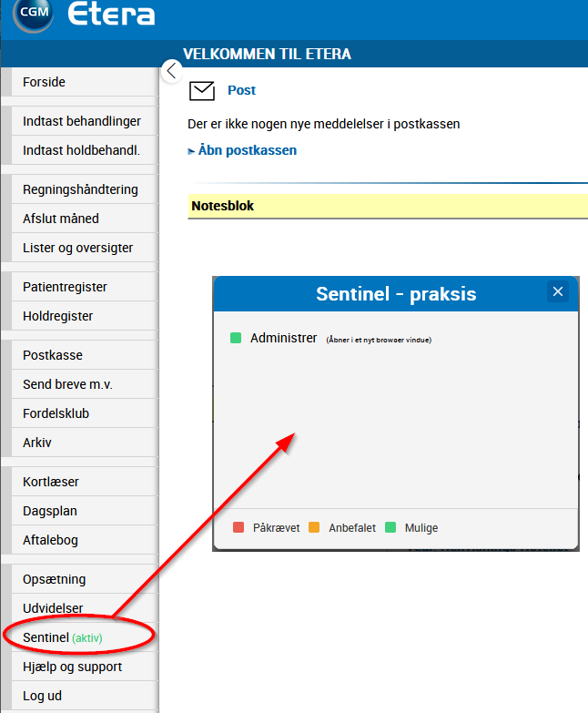Open the Åbn postkassen link
This screenshot has height=713, width=588.
click(x=247, y=150)
